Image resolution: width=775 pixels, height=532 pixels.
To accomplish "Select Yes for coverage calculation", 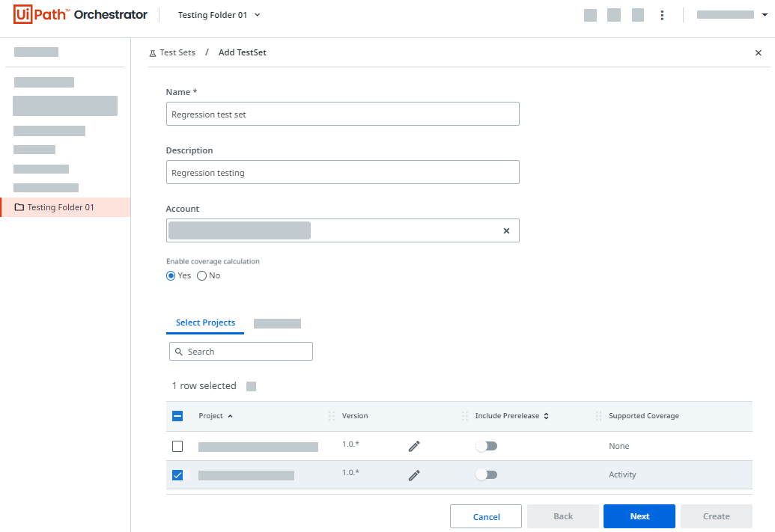I will (171, 275).
